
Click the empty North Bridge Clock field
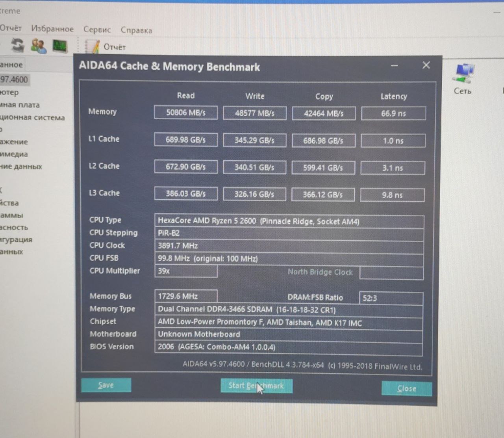tap(391, 273)
